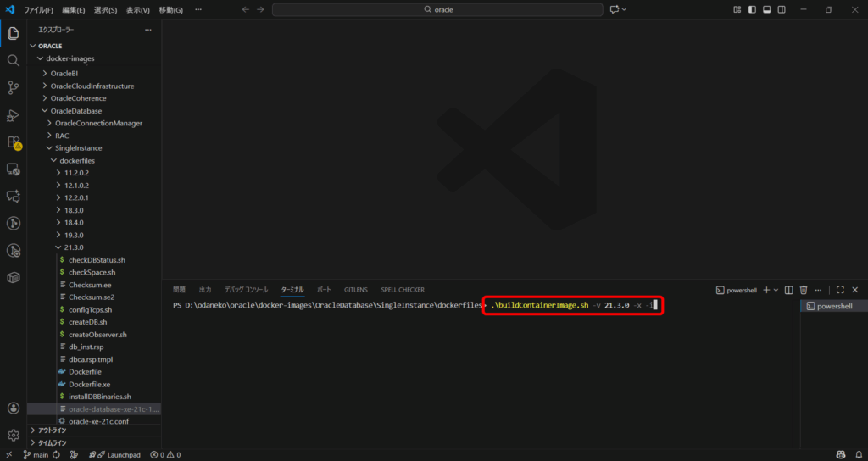Open the Accounts icon in activity bar
This screenshot has width=868, height=461.
14,408
